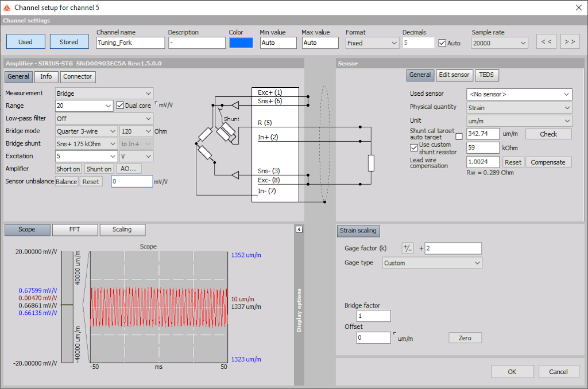This screenshot has height=389, width=588.
Task: Switch to amplifier Connector tab
Action: (78, 76)
